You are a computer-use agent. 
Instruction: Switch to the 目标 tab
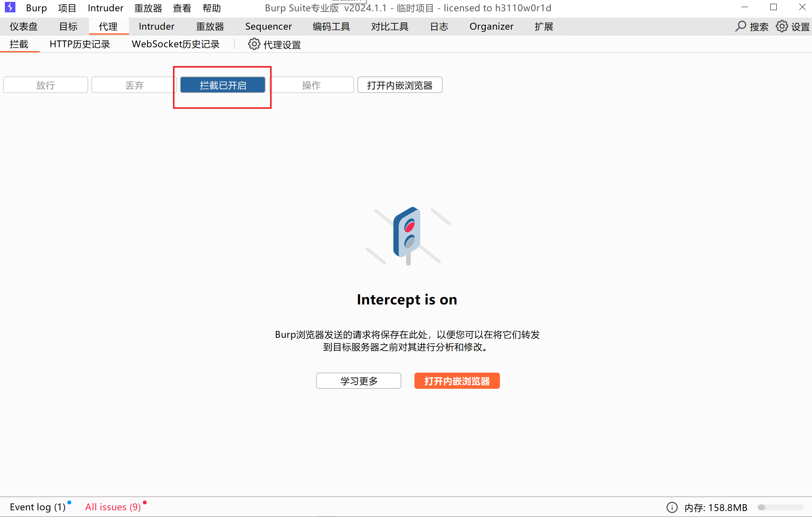(x=68, y=26)
